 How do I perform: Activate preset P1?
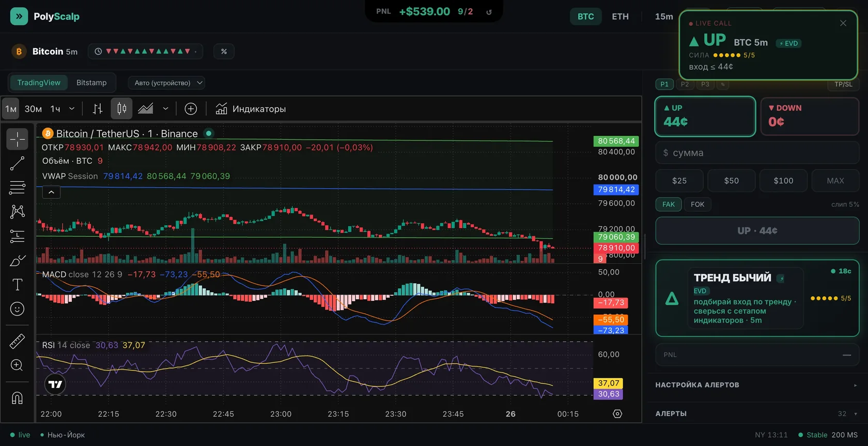664,84
